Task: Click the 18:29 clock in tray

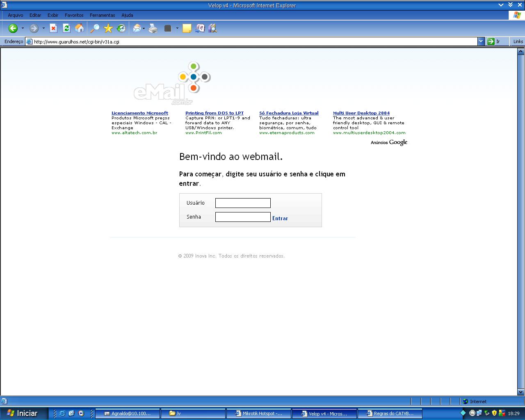Action: click(x=514, y=413)
